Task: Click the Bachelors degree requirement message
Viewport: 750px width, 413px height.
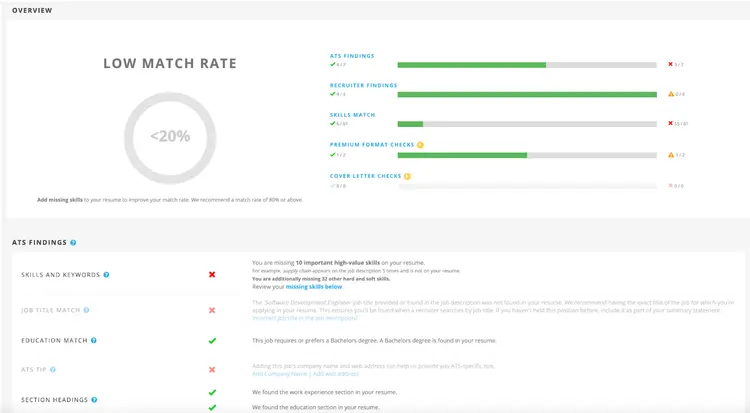Action: 374,341
